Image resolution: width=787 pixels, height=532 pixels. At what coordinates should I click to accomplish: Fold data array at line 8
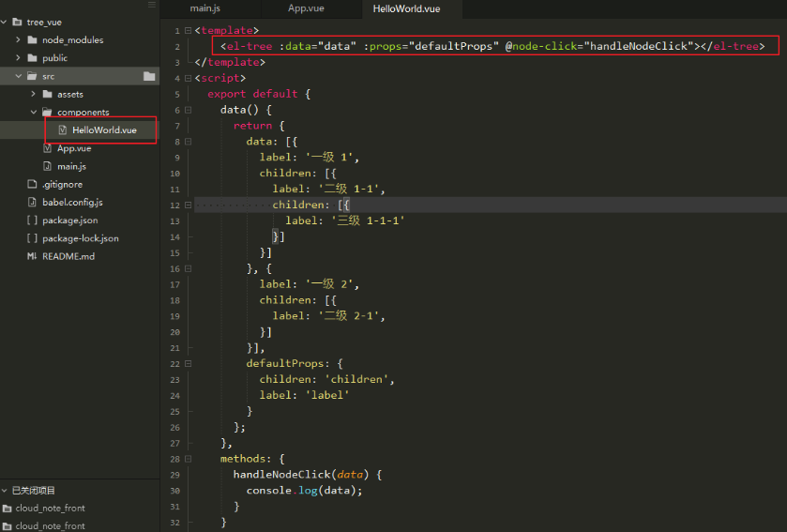(189, 142)
